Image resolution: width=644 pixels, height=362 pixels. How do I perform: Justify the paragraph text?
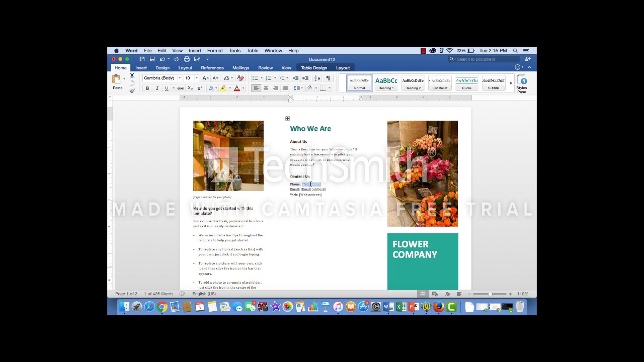pyautogui.click(x=285, y=88)
